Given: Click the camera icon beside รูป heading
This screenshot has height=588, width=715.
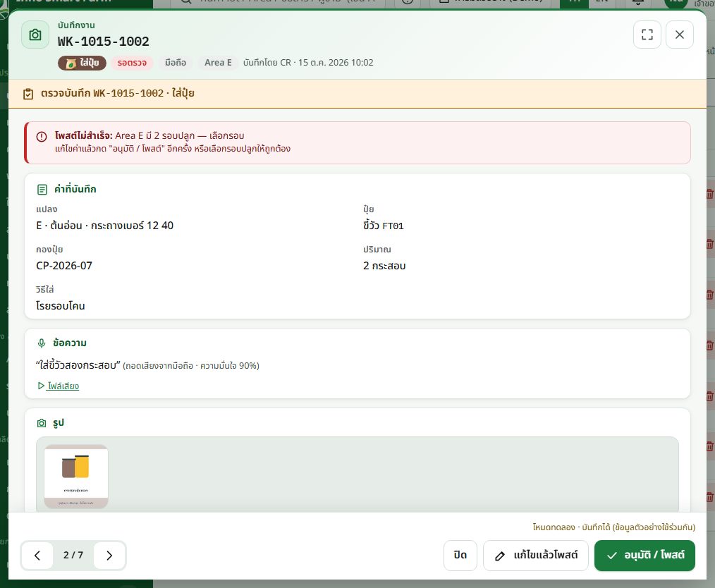Looking at the screenshot, I should coord(42,423).
